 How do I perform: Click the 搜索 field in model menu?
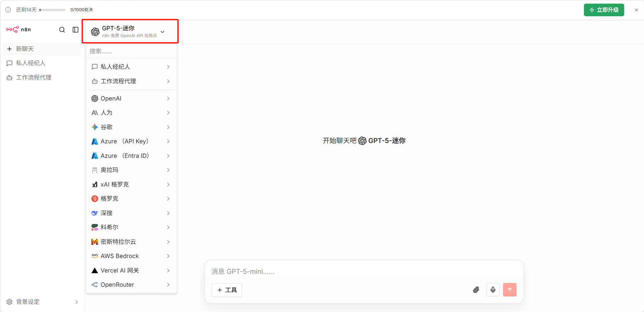coord(131,51)
